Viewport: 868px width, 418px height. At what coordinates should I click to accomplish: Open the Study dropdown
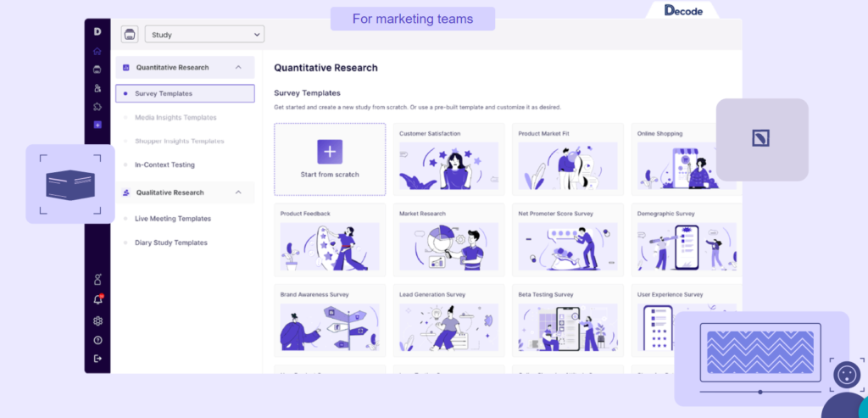click(205, 34)
